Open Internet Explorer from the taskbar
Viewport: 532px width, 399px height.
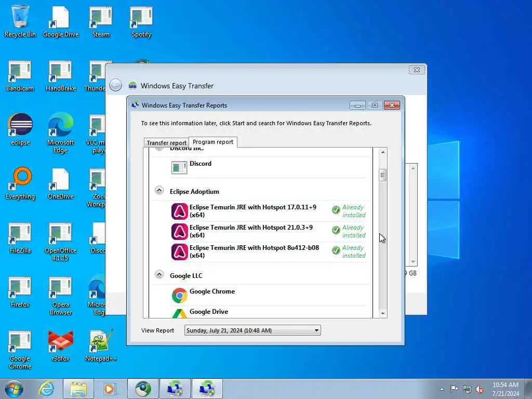46,389
